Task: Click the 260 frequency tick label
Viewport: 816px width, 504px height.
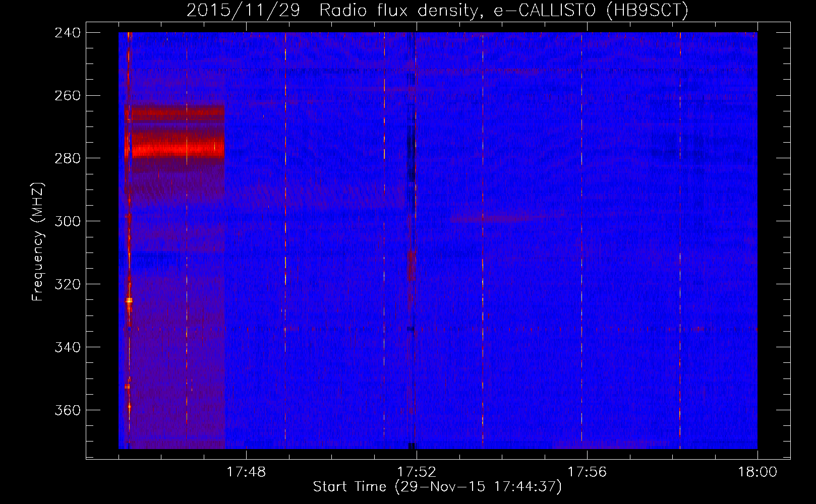Action: click(68, 95)
